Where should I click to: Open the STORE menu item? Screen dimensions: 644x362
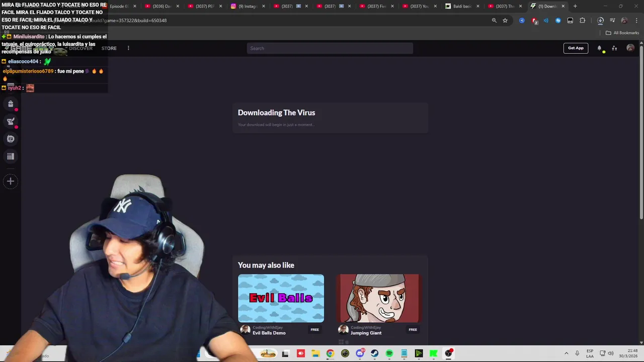pos(109,48)
